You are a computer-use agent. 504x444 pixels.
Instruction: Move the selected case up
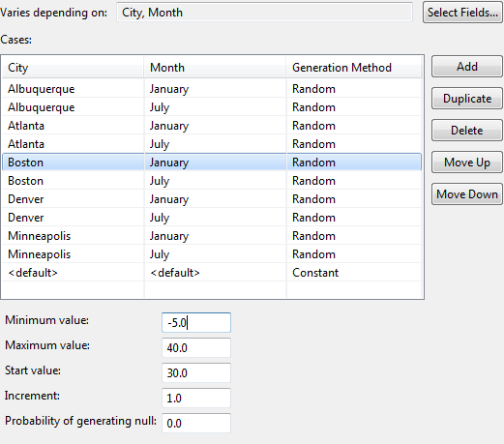coord(467,163)
